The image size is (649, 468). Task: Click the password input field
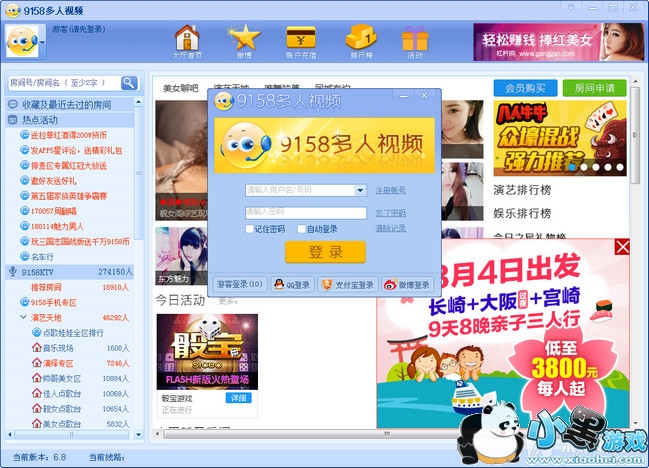pos(305,213)
